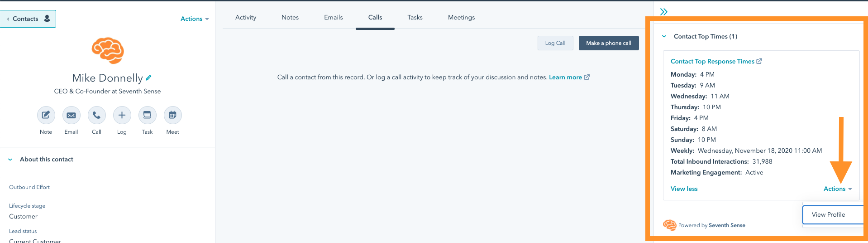Click the Weekly top time entry

coord(746,151)
